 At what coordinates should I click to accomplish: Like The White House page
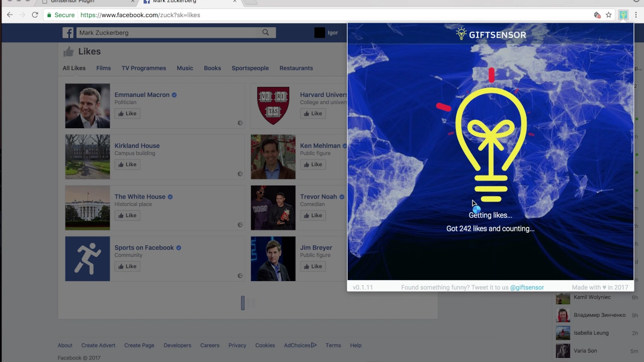pos(127,215)
